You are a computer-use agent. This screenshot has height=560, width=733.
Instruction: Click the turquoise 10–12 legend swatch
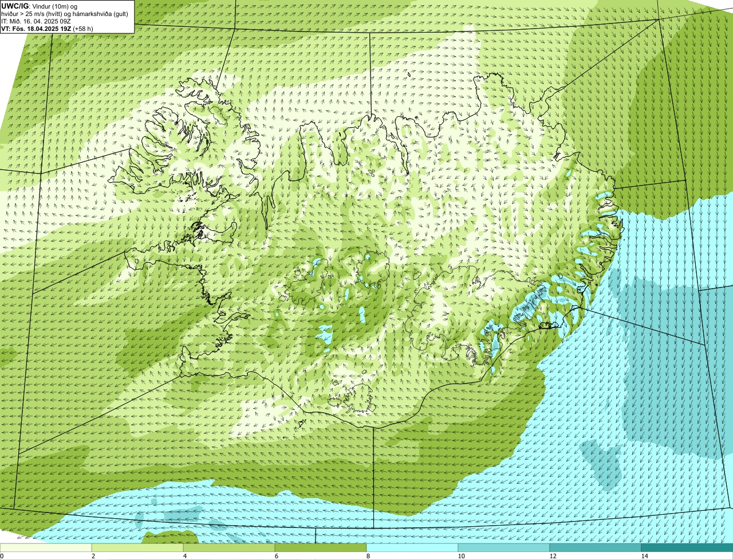(x=504, y=547)
